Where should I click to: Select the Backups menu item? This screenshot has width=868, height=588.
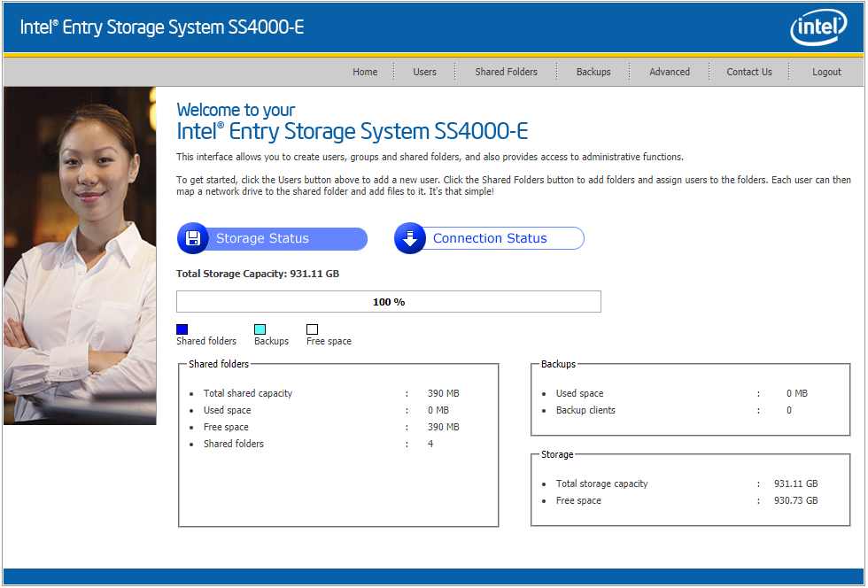[x=593, y=72]
